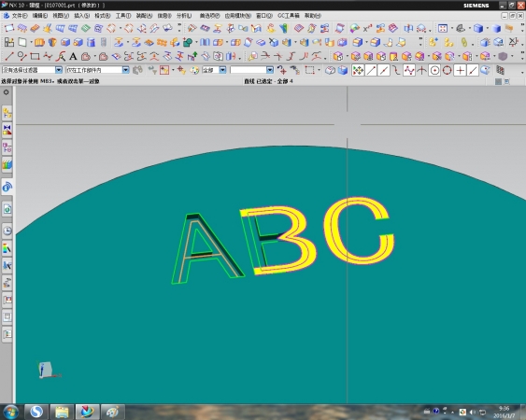This screenshot has height=420, width=526.
Task: Toggle the Existing Point plus snap option
Action: click(461, 70)
